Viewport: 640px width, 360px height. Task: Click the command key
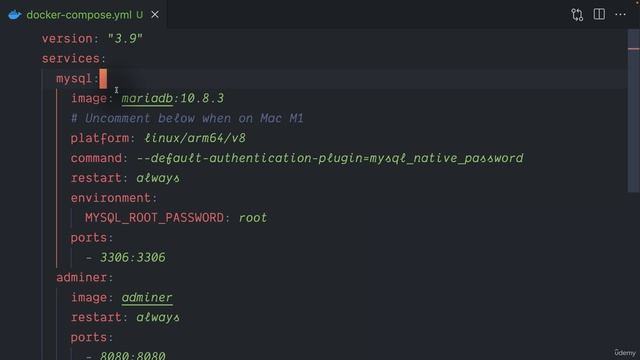click(96, 158)
